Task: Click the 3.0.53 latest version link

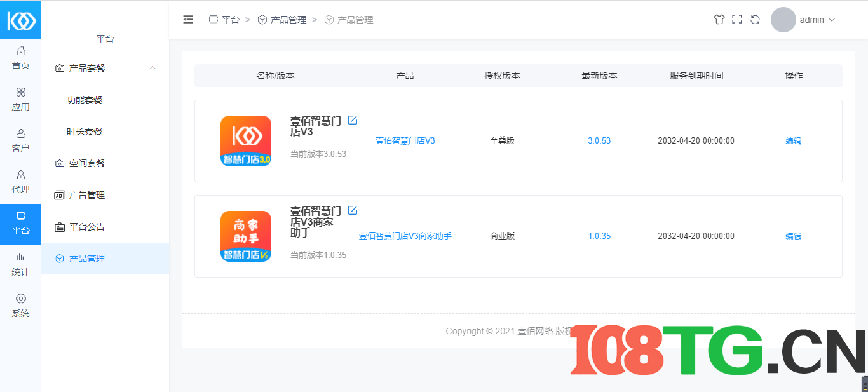Action: pos(599,140)
